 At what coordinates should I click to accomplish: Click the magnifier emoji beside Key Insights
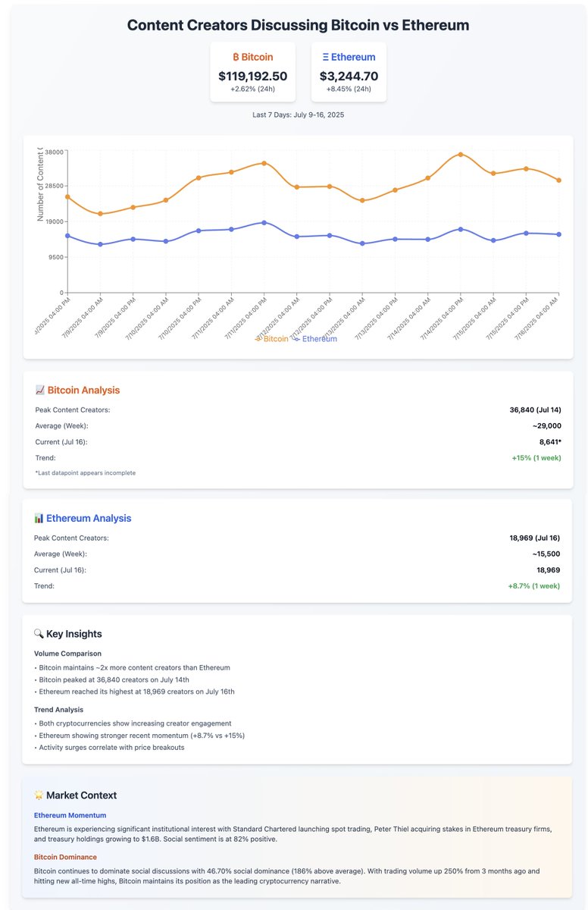[39, 633]
